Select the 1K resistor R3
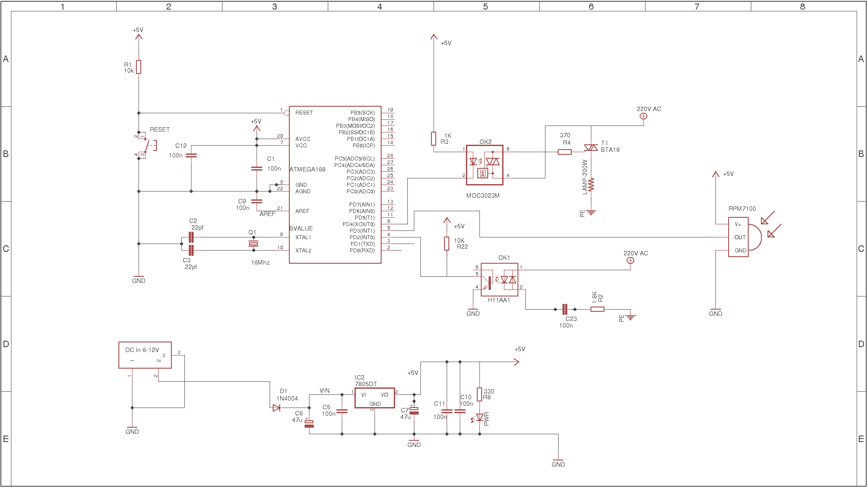 (434, 139)
